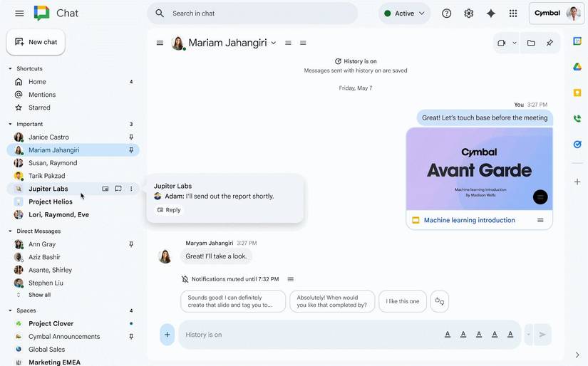This screenshot has width=588, height=366.
Task: Click the plus button beside message box
Action: pos(167,335)
